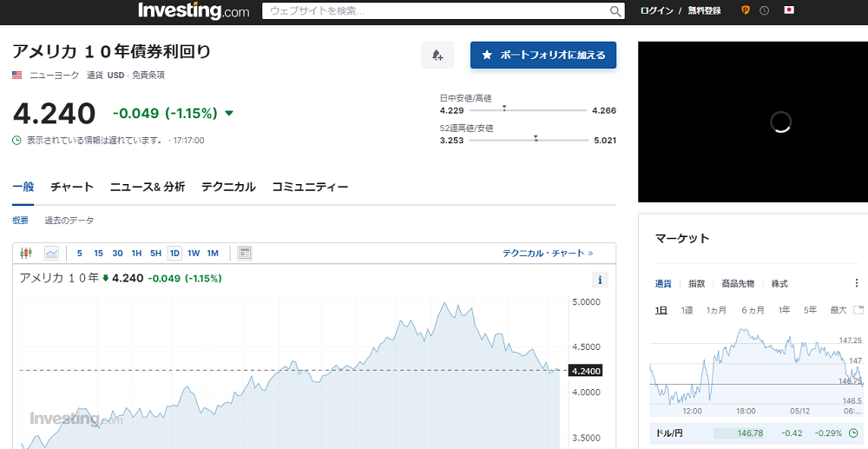Viewport: 868px width, 449px height.
Task: Click the loading video ad panel
Action: pos(753,122)
